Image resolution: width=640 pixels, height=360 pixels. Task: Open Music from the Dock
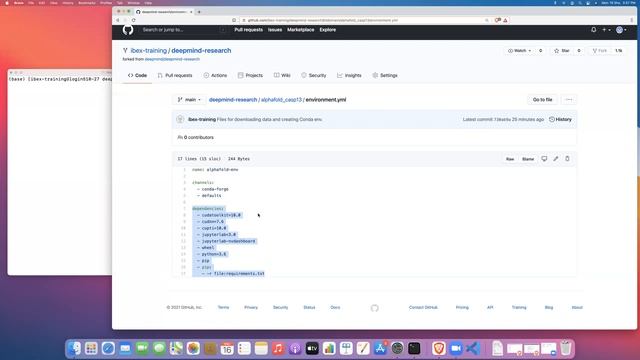(x=278, y=348)
